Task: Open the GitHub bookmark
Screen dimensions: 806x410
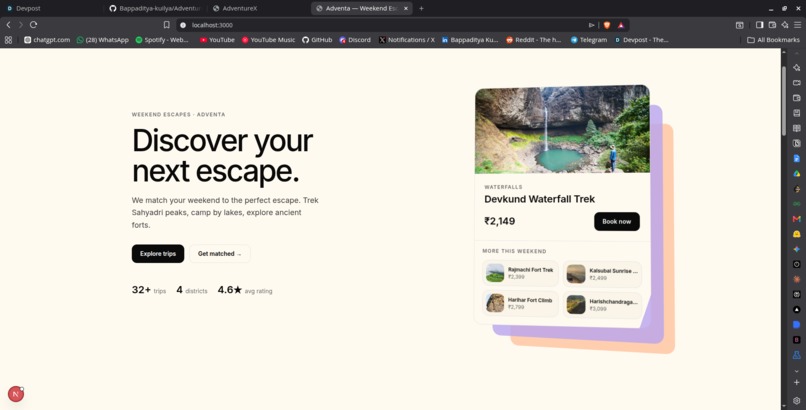Action: tap(317, 40)
